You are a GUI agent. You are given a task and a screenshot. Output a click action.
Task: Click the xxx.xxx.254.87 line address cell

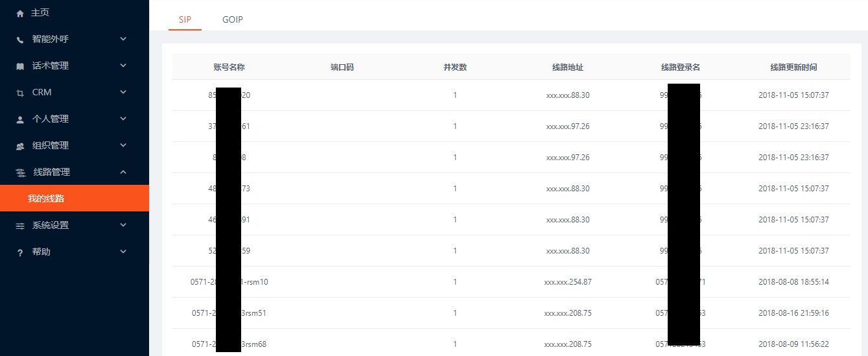point(568,282)
